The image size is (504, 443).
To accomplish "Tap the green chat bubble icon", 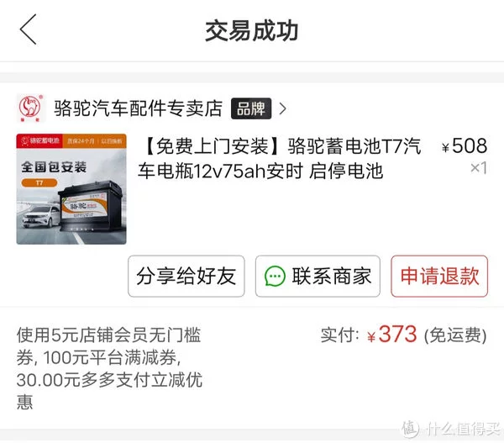I will [275, 276].
